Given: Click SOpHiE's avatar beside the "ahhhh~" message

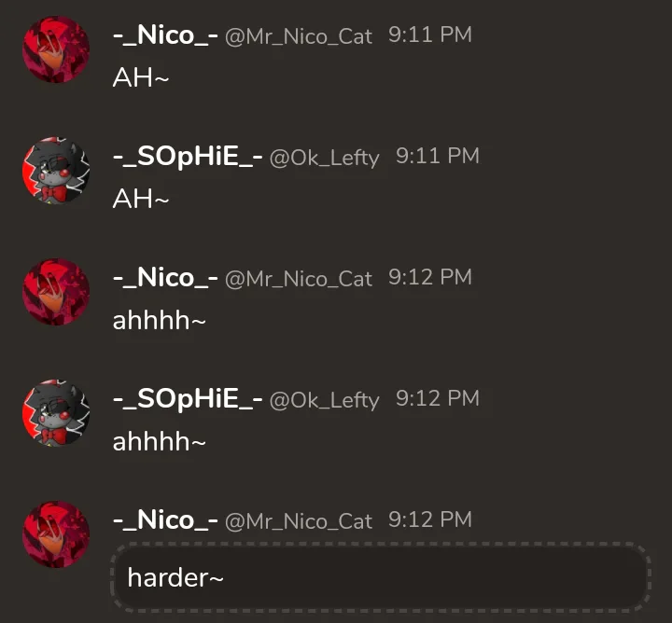Looking at the screenshot, I should (x=56, y=413).
